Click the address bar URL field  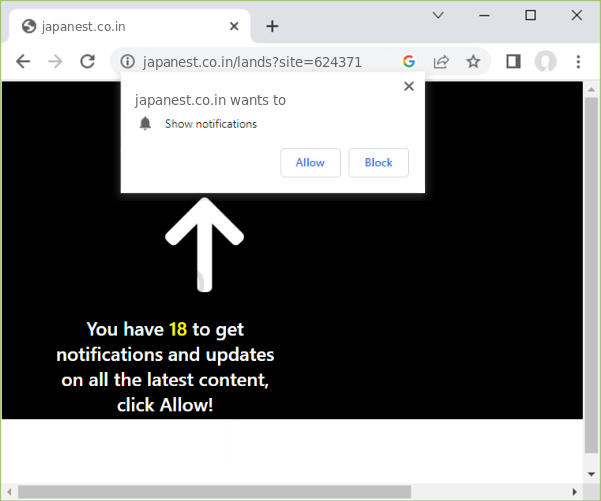(x=260, y=62)
